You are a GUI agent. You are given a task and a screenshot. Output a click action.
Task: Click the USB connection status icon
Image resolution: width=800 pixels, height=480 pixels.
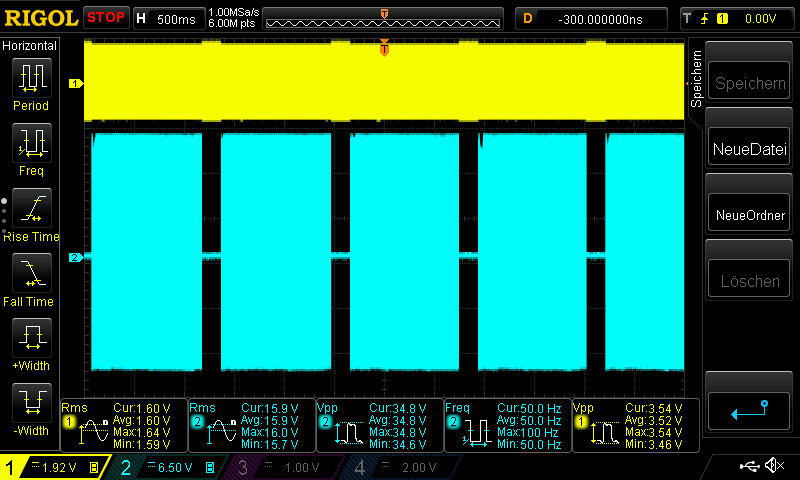pos(749,466)
